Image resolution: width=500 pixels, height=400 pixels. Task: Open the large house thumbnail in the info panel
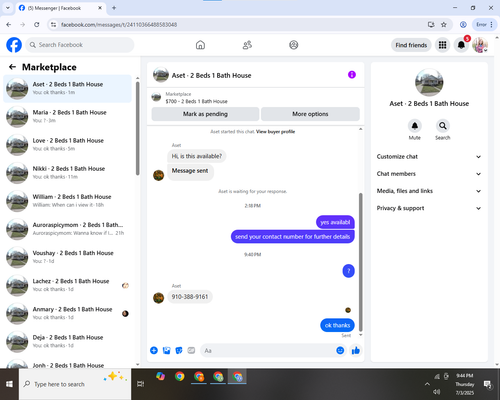[429, 83]
